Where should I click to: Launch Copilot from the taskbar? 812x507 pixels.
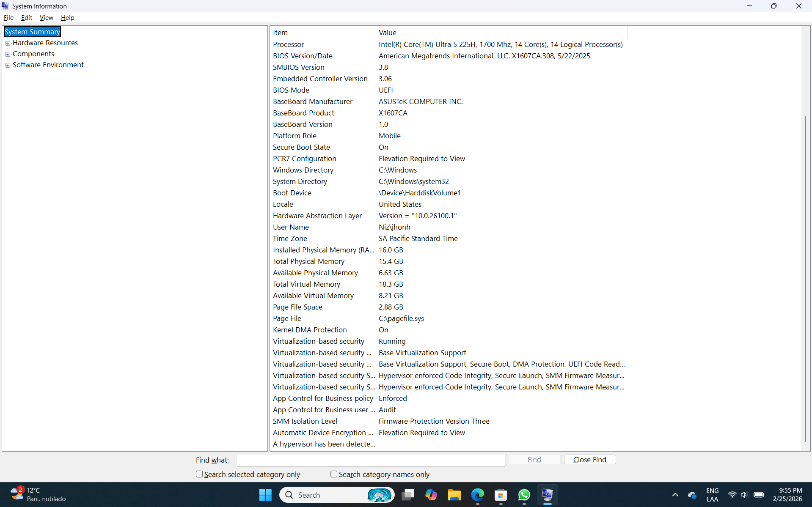coord(431,495)
